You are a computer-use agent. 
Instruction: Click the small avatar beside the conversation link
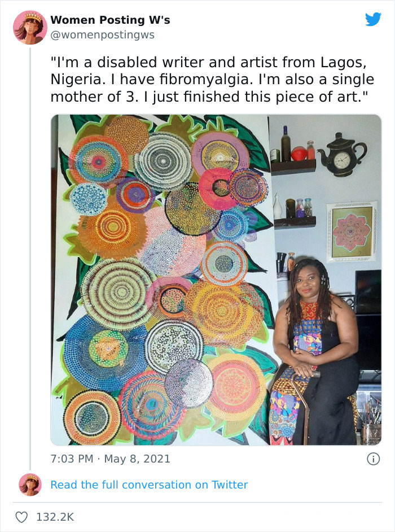[31, 485]
